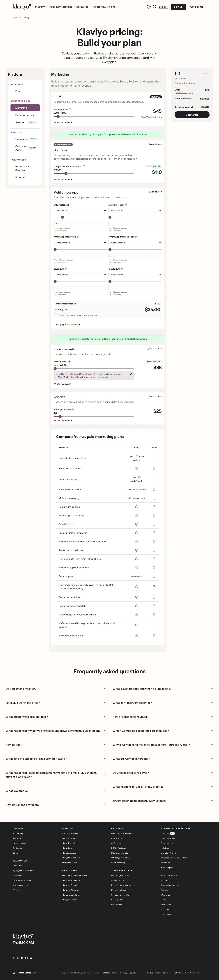This screenshot has width=219, height=980.
Task: Show Single RCS info icon
Action: click(122, 269)
